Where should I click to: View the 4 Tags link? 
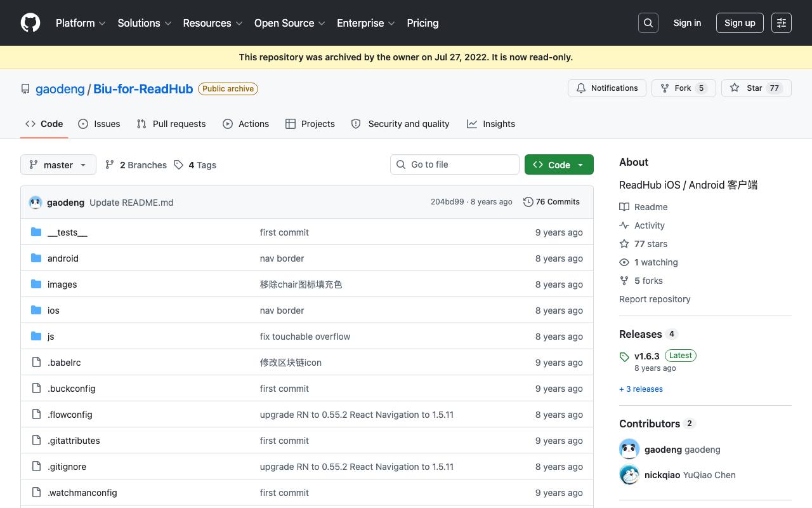click(x=195, y=165)
